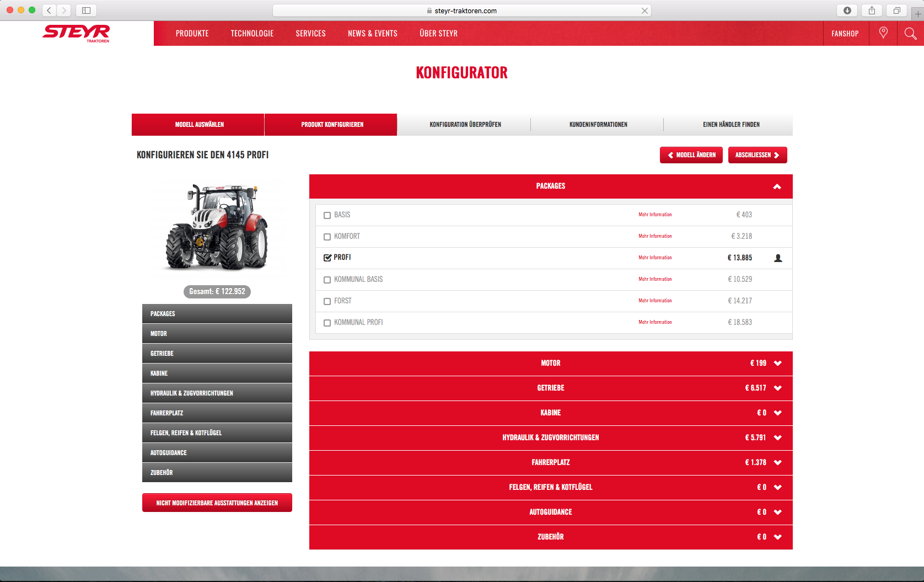Check the Basis package checkbox
Screen dimensions: 924x582
(x=327, y=215)
